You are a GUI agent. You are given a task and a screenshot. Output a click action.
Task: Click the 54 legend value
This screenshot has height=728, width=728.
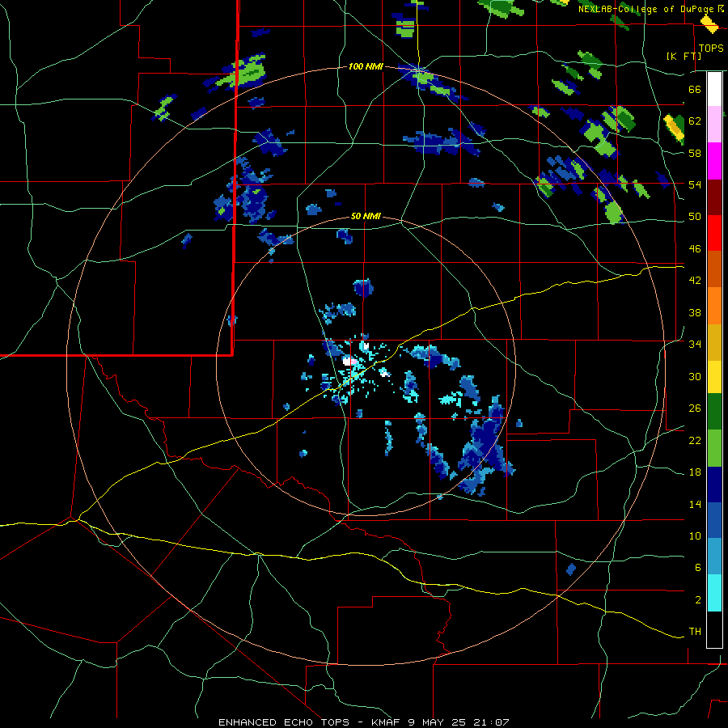click(695, 184)
